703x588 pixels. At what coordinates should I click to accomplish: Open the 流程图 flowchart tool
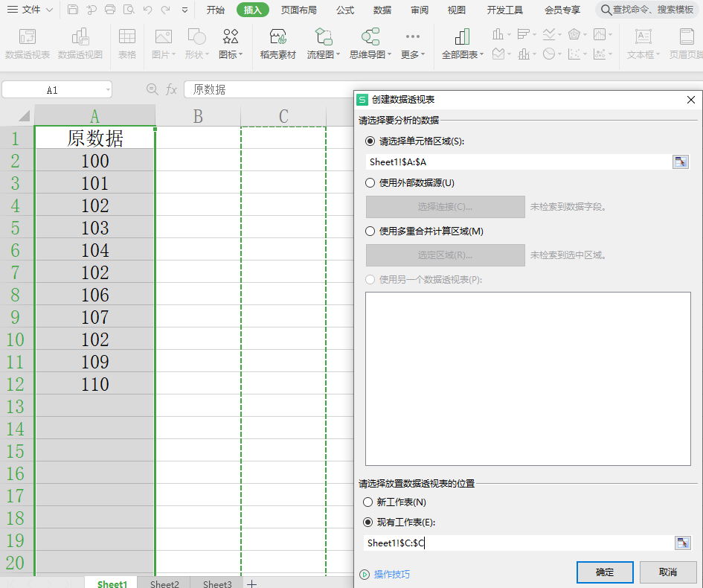tap(323, 44)
